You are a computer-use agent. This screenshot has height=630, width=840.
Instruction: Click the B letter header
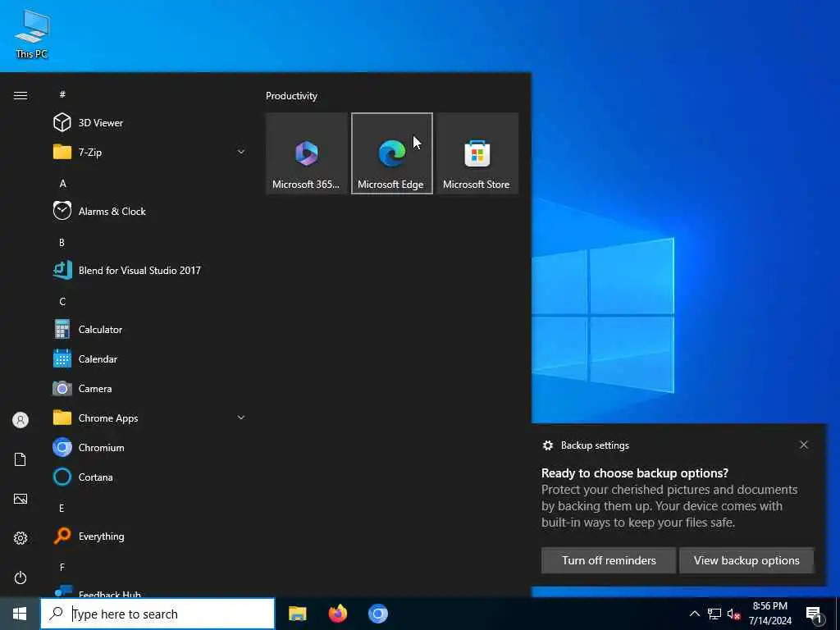pyautogui.click(x=62, y=243)
